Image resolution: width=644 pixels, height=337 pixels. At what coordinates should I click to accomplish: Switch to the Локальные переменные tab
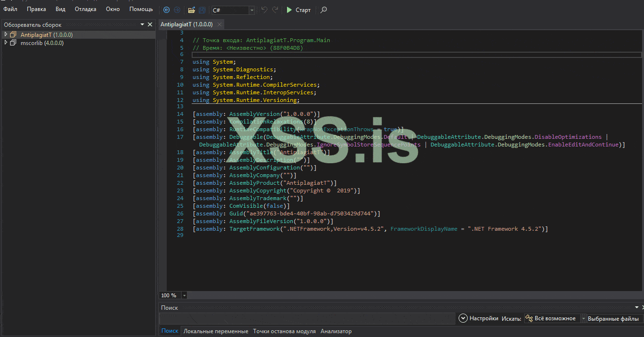(x=216, y=331)
